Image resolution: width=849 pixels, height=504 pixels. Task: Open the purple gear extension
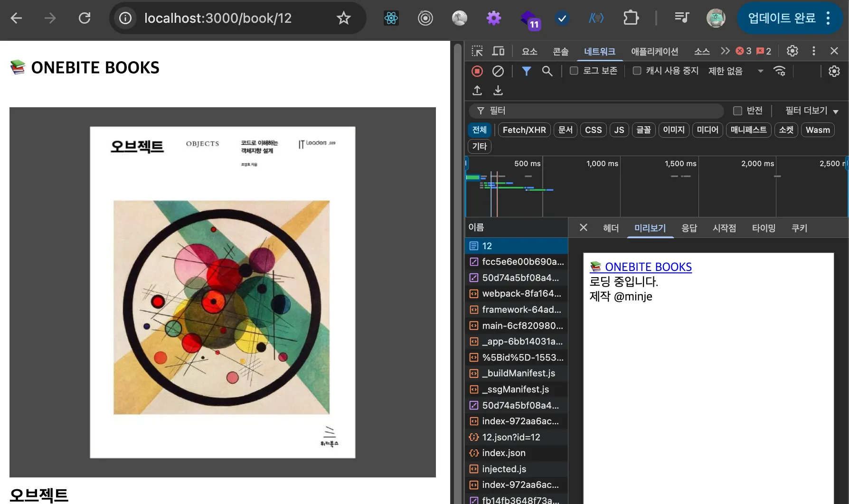coord(494,18)
